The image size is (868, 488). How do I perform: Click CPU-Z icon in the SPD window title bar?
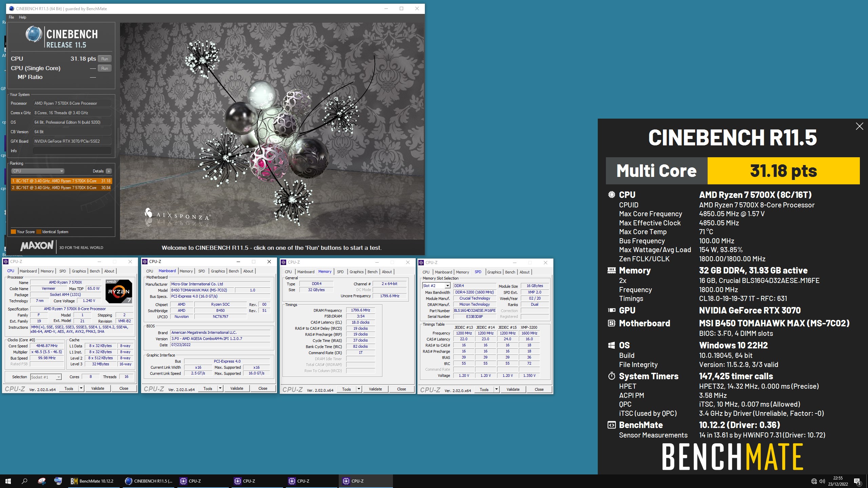tap(421, 263)
